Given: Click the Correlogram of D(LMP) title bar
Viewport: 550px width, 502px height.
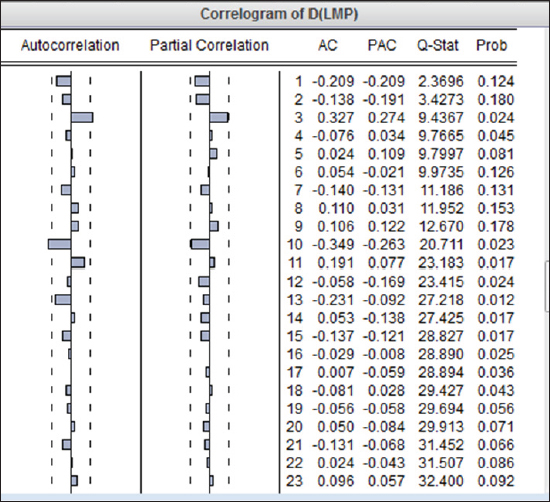Looking at the screenshot, I should (275, 14).
